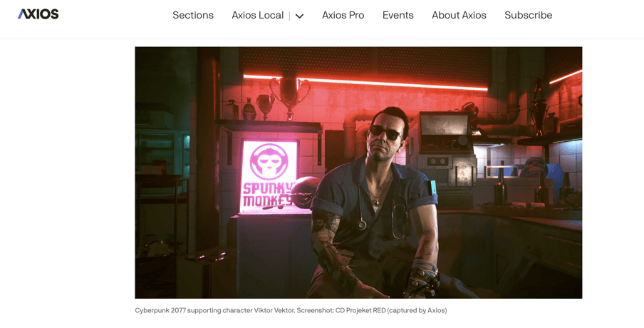Click the caption text under the screenshot
This screenshot has width=644, height=328.
click(291, 310)
